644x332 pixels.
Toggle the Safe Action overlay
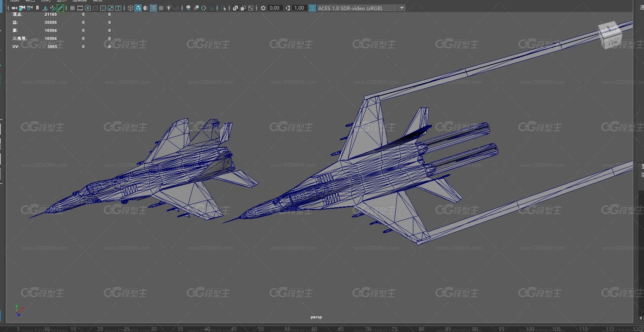[111, 8]
